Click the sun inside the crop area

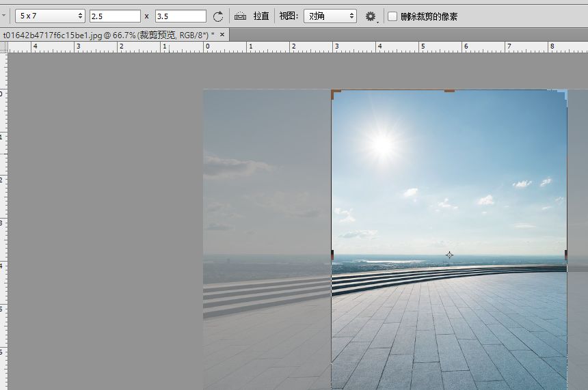click(x=382, y=144)
